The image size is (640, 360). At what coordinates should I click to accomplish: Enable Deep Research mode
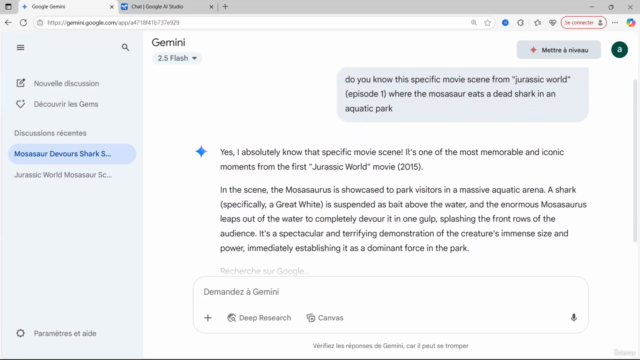tap(259, 318)
